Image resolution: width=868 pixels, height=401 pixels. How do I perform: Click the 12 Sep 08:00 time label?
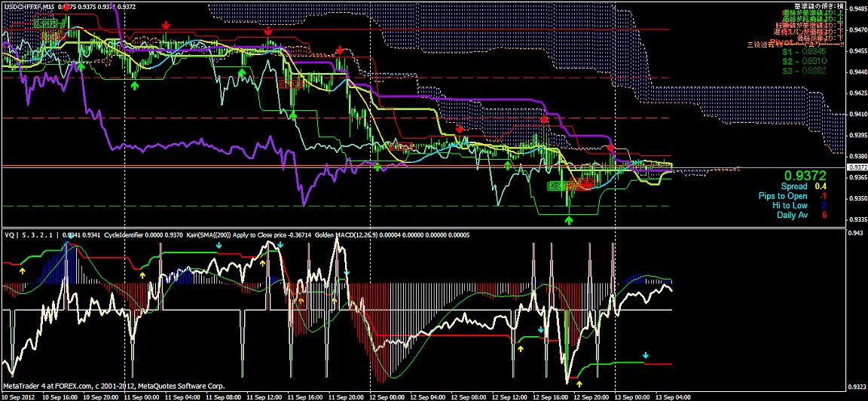(467, 396)
